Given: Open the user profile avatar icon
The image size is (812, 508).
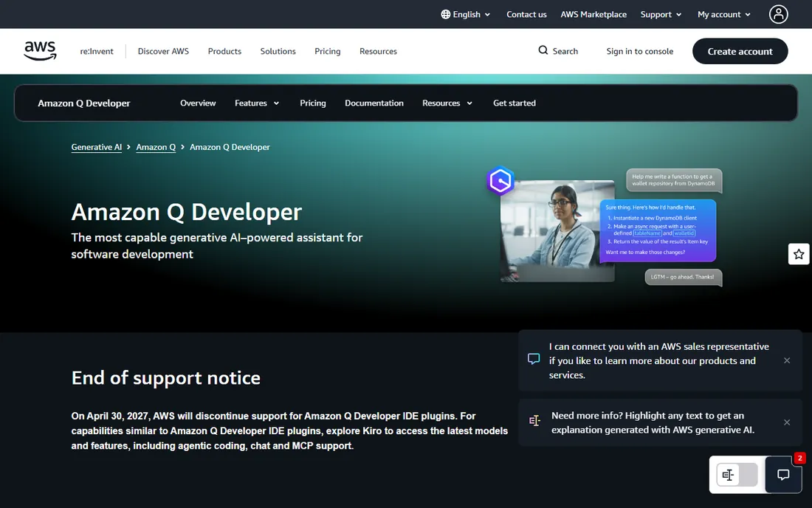Looking at the screenshot, I should (x=778, y=14).
